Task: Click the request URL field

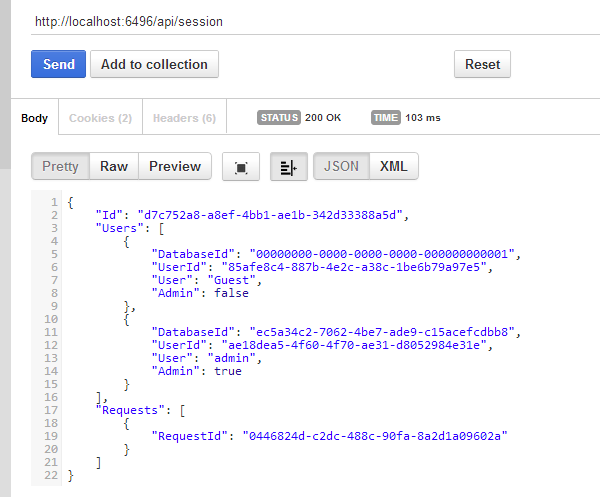Action: tap(300, 20)
